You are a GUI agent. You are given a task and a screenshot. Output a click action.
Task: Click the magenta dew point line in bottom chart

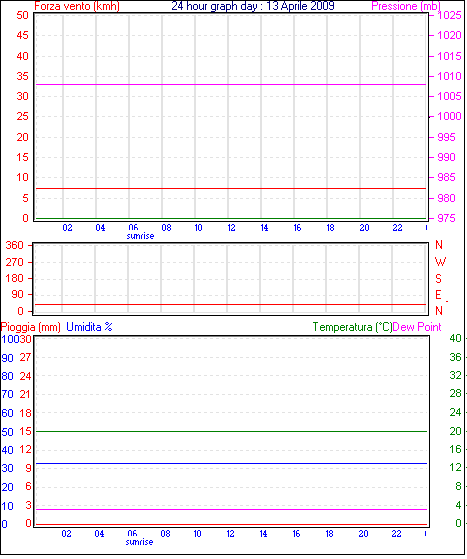tap(231, 509)
